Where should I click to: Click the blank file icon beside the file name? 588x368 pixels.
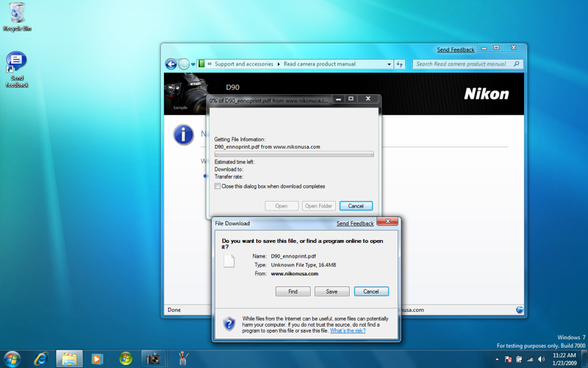(x=229, y=261)
